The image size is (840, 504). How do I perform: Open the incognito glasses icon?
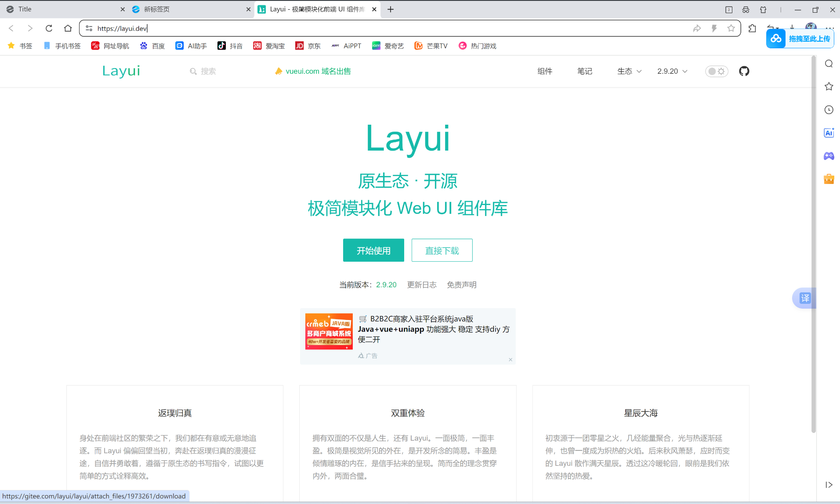746,10
